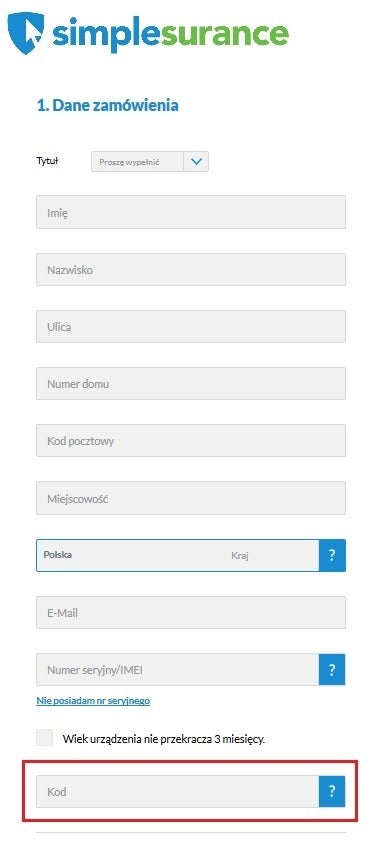This screenshot has width=384, height=841.
Task: Click the '1. Dane zamówienia' heading
Action: pos(107,105)
